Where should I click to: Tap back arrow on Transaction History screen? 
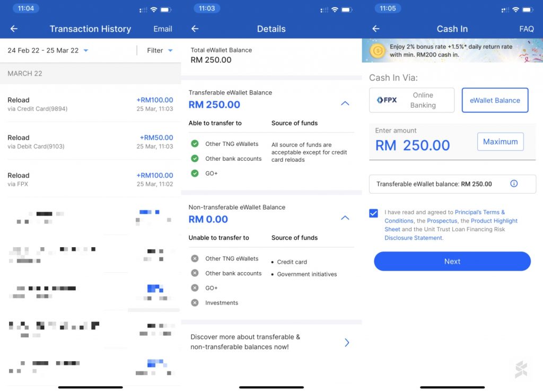click(x=14, y=29)
